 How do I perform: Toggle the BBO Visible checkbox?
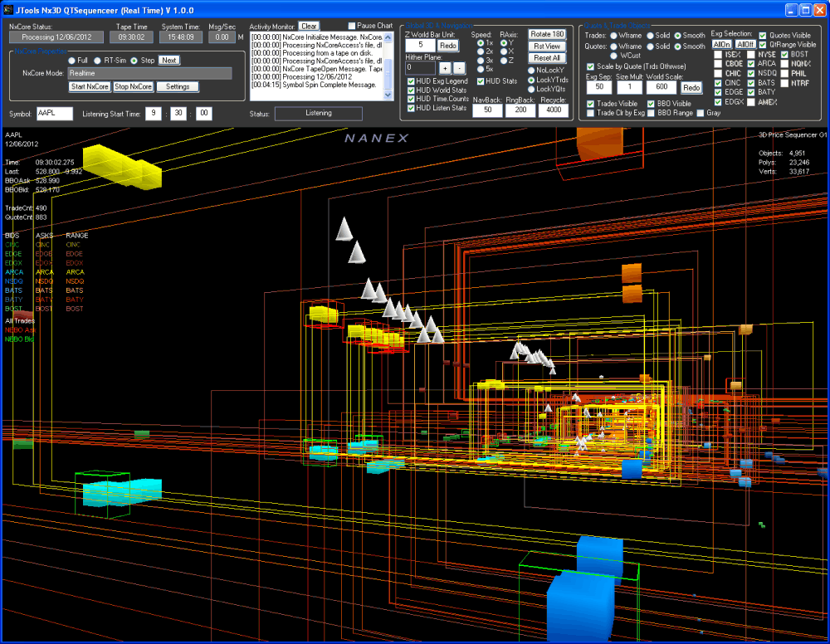(x=651, y=104)
